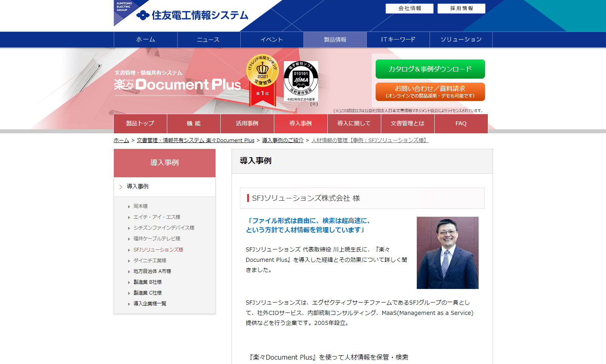Screen dimensions: 606x364
Task: Click the portrait photo of the president
Action: 448,253
